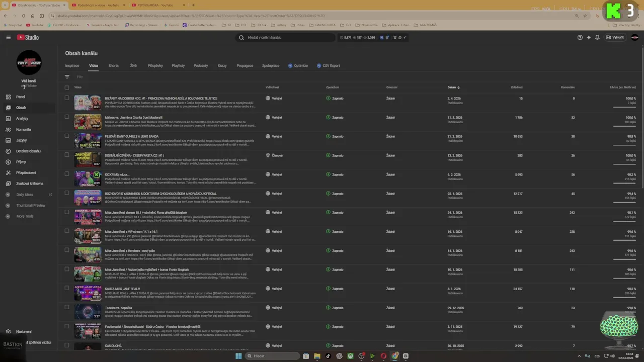Click the watch time stat 5,871 in the top bar
Viewport: 644px width, 362px height.
click(x=346, y=37)
